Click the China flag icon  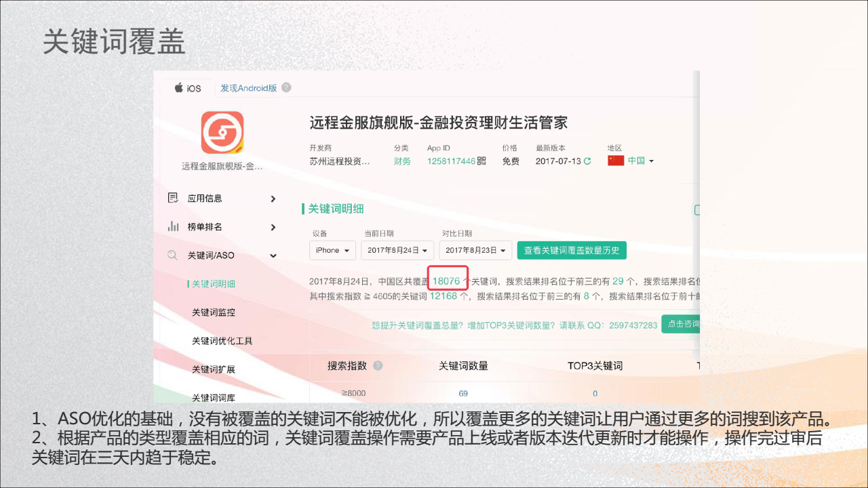(x=616, y=161)
